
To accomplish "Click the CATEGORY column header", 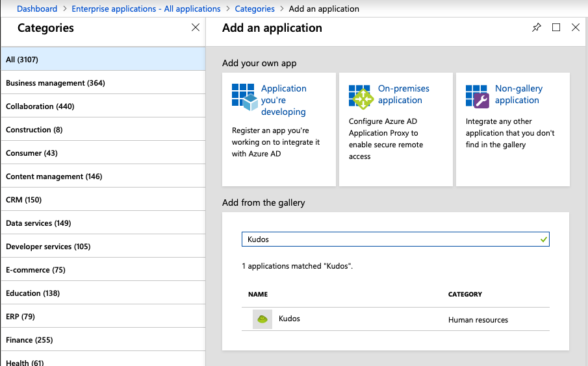I will 465,295.
